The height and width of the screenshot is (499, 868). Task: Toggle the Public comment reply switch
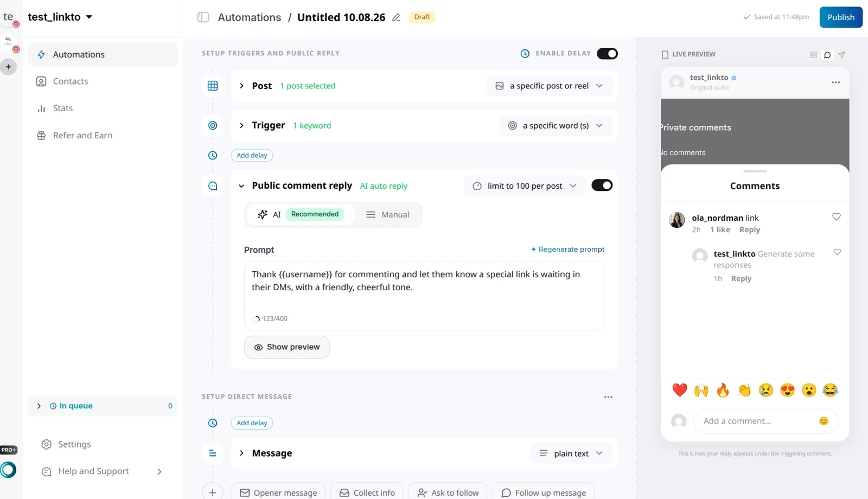(602, 185)
